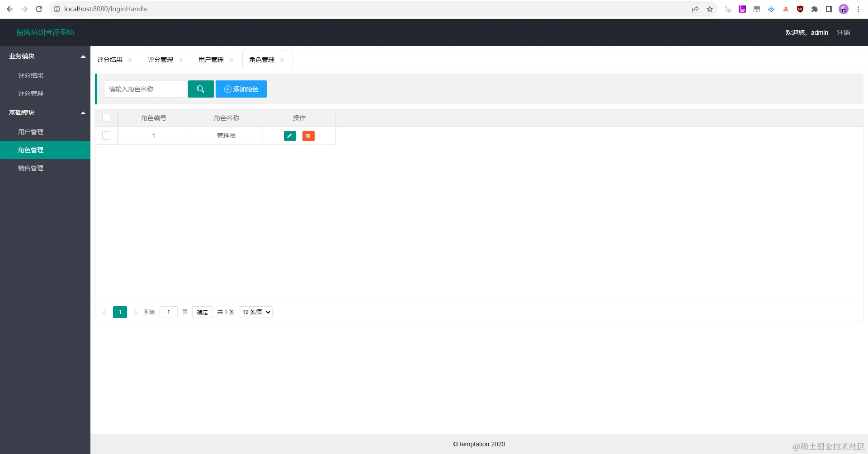Click the purple extension icon in toolbar

pyautogui.click(x=742, y=9)
